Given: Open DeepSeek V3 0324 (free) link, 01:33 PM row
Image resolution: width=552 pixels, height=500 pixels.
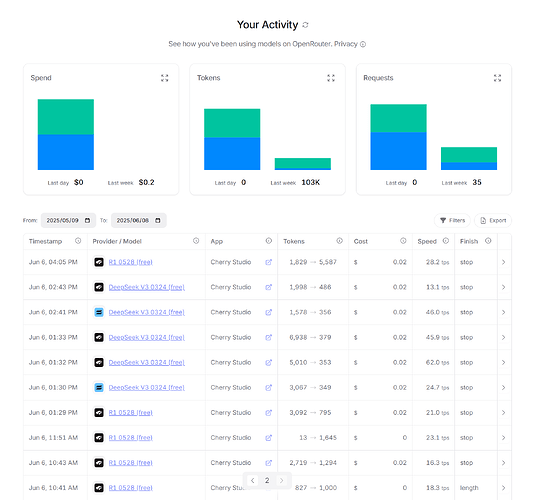Looking at the screenshot, I should click(x=147, y=337).
